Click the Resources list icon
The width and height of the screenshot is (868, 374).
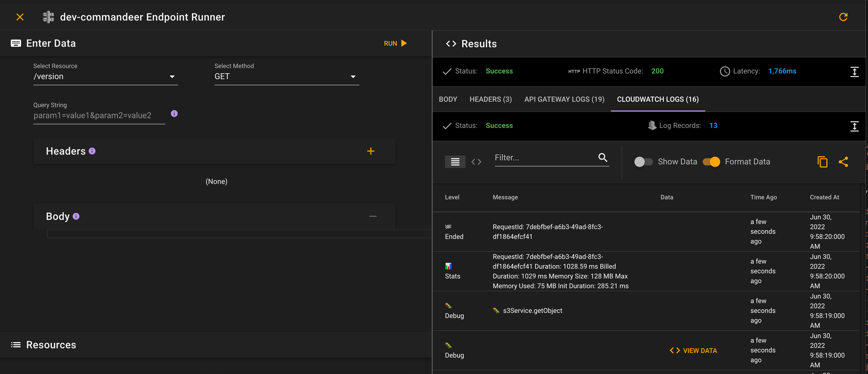point(16,345)
